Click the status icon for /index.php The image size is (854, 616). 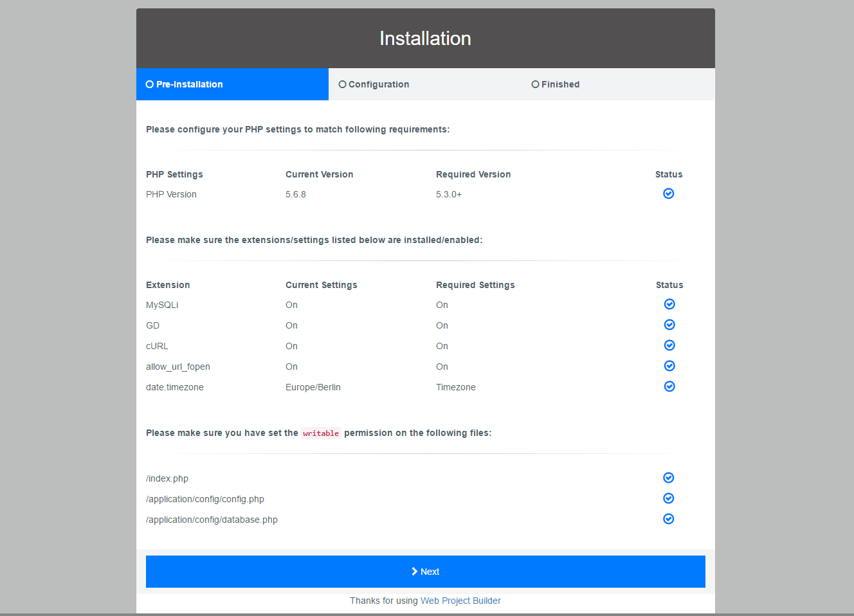tap(668, 478)
